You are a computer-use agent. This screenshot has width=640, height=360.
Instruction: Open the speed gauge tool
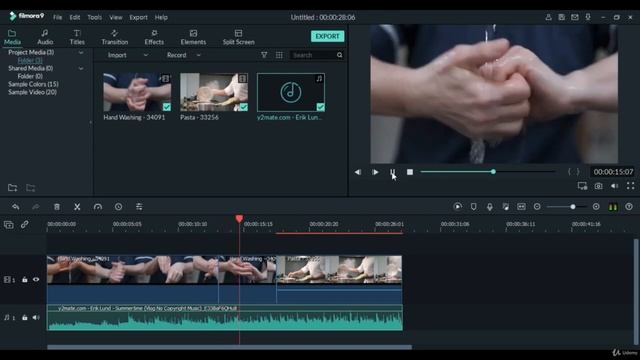[x=98, y=207]
